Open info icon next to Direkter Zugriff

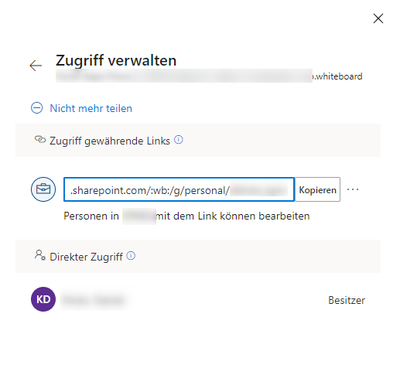(x=131, y=256)
